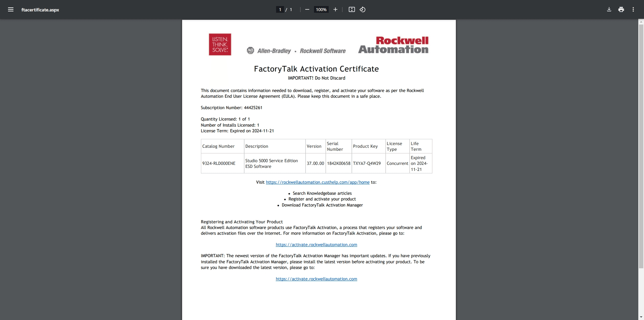Click the Concurrent license type cell
Viewport: 644px width, 320px height.
pos(397,163)
